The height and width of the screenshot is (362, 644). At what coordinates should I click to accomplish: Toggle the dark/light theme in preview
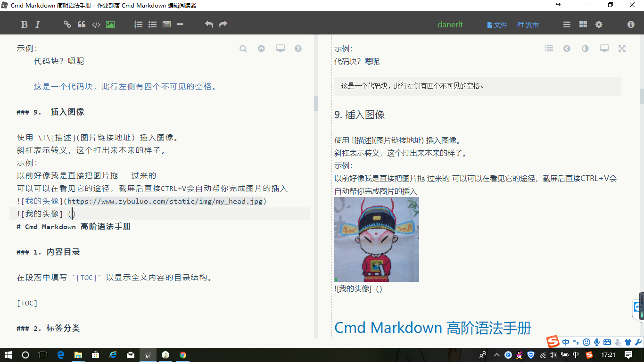[585, 49]
